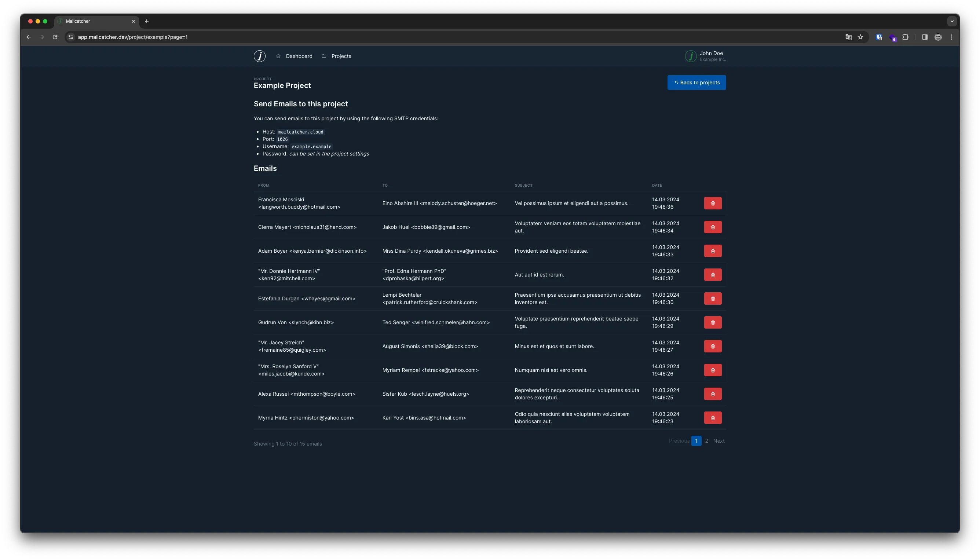Viewport: 980px width, 560px height.
Task: View site information icon in address bar
Action: click(71, 37)
